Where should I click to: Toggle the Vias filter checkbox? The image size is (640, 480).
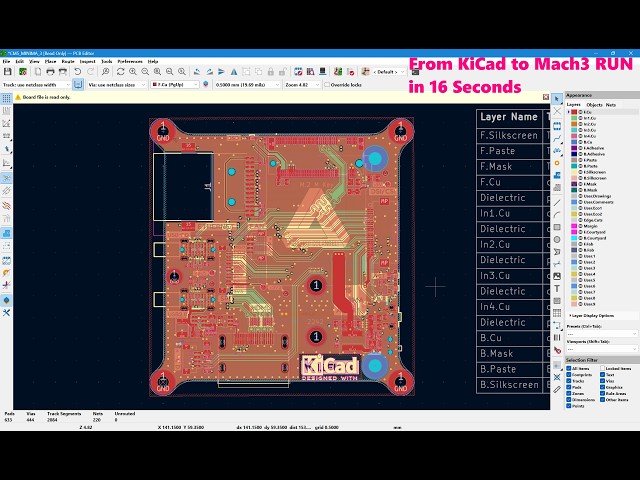click(602, 381)
